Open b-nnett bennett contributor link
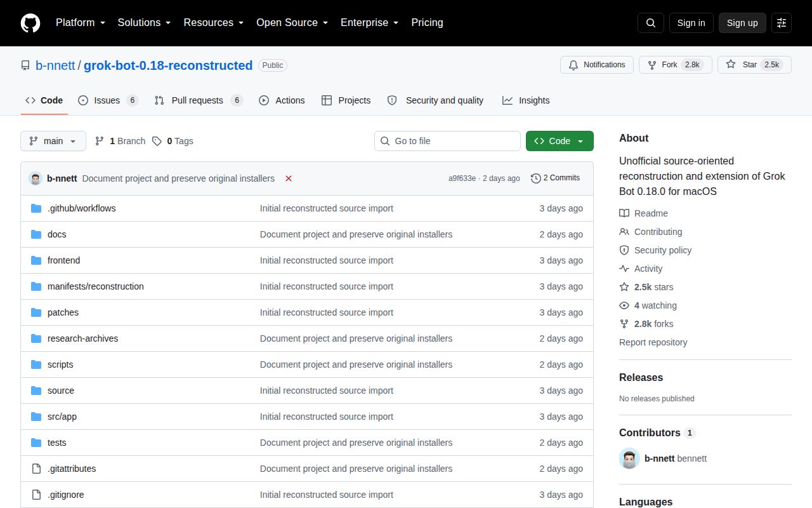 tap(676, 458)
